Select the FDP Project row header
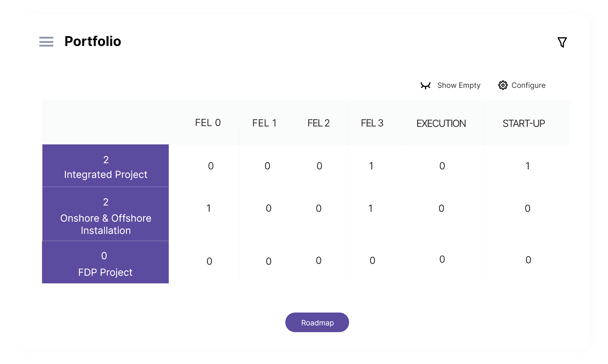This screenshot has width=608, height=364. click(106, 262)
